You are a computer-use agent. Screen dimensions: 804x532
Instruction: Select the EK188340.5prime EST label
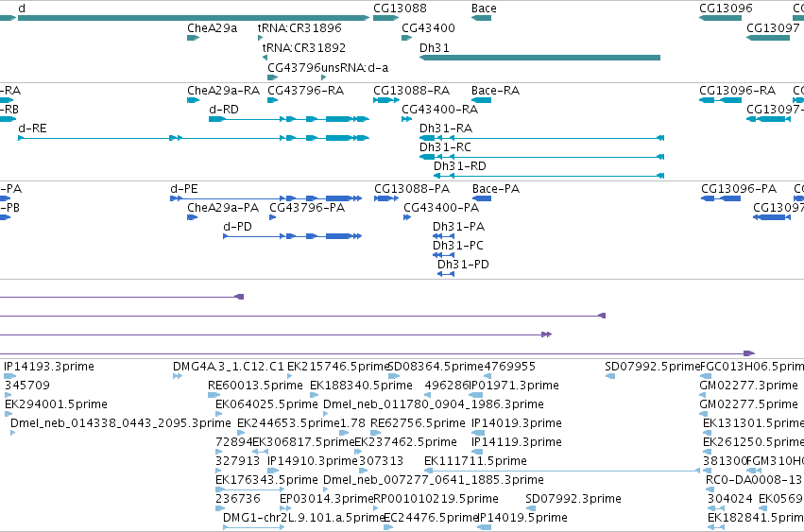361,386
